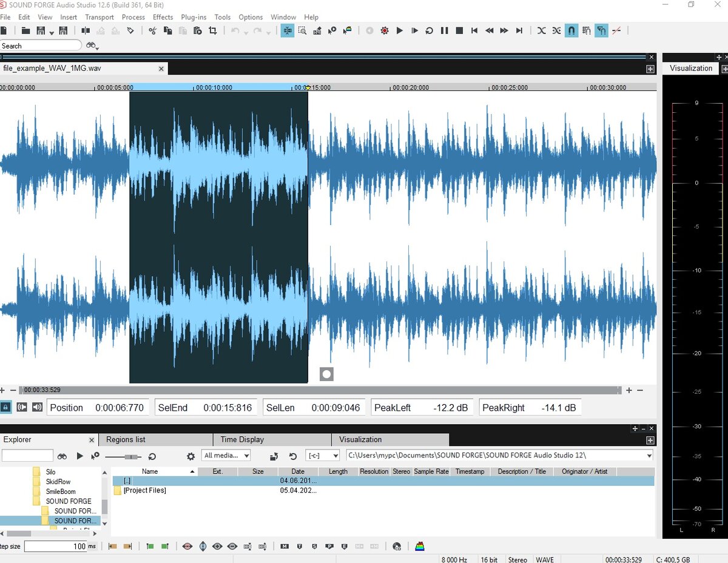Click the Pause button

pos(445,30)
